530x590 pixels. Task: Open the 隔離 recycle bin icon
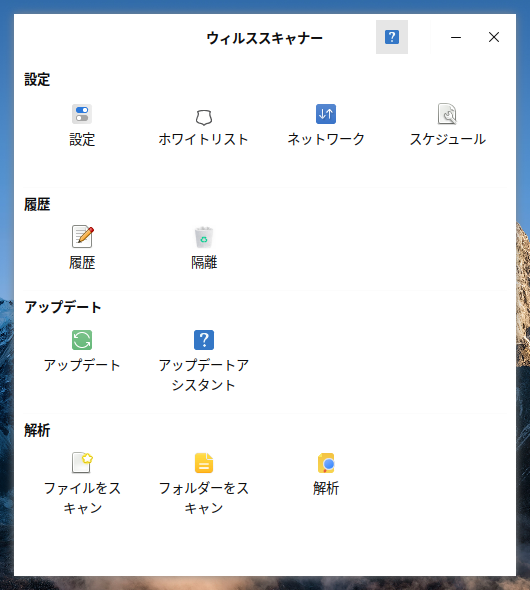(204, 237)
